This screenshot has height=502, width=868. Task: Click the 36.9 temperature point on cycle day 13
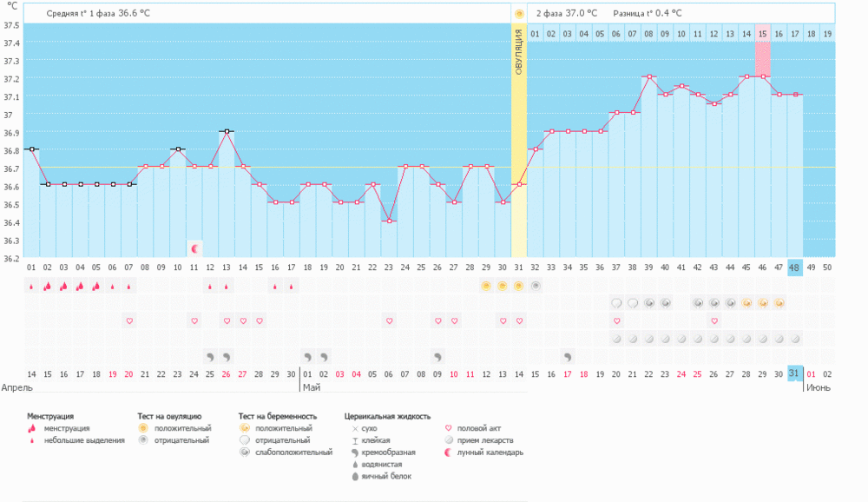tap(227, 131)
